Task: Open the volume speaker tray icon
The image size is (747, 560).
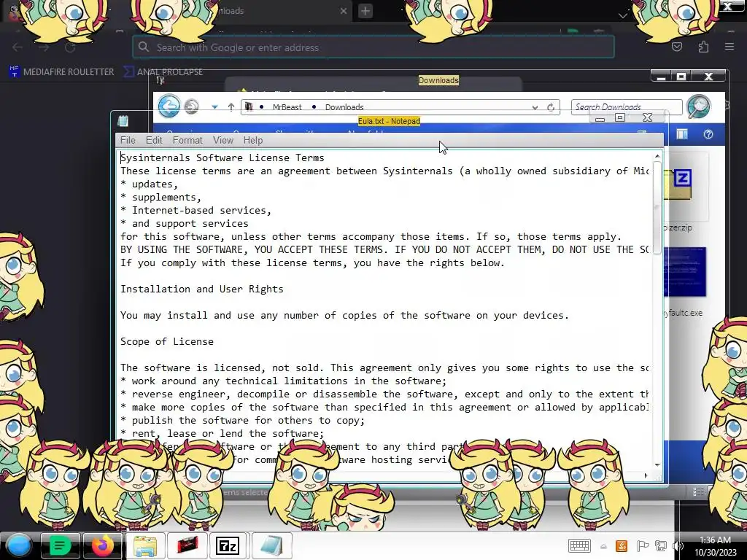Action: [x=678, y=546]
